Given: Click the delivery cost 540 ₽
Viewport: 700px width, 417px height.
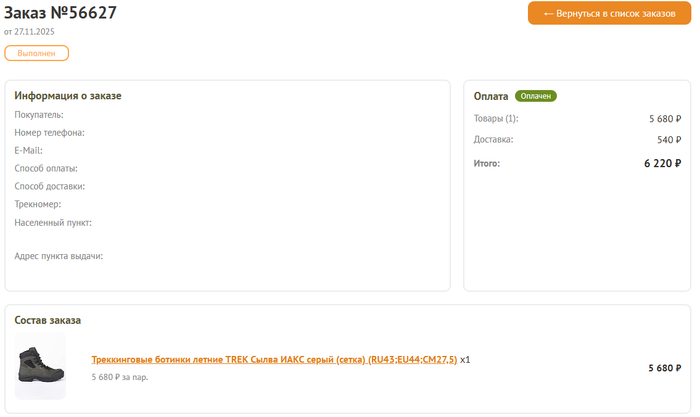Looking at the screenshot, I should pyautogui.click(x=668, y=140).
